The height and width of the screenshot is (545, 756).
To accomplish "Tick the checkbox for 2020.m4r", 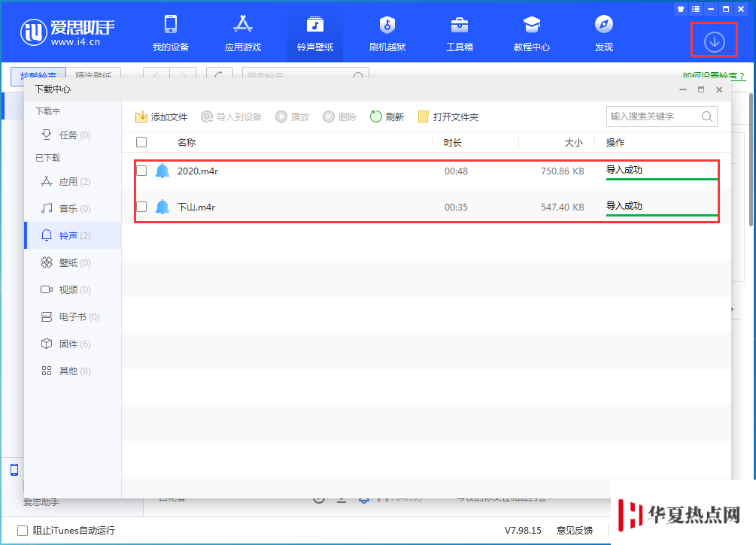I will point(141,171).
